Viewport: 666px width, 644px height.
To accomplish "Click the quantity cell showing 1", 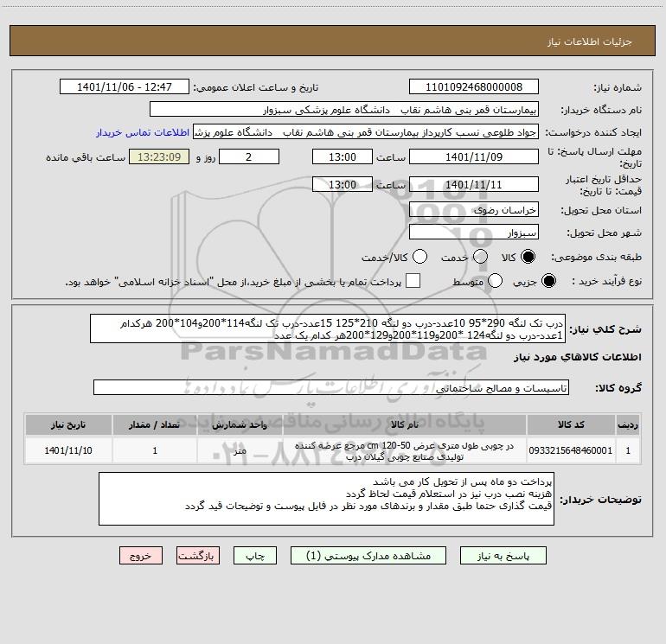I will (155, 450).
